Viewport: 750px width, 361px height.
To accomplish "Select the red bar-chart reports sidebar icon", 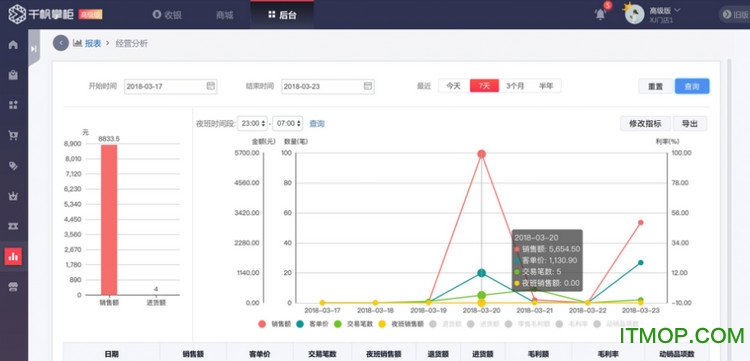I will (x=13, y=256).
